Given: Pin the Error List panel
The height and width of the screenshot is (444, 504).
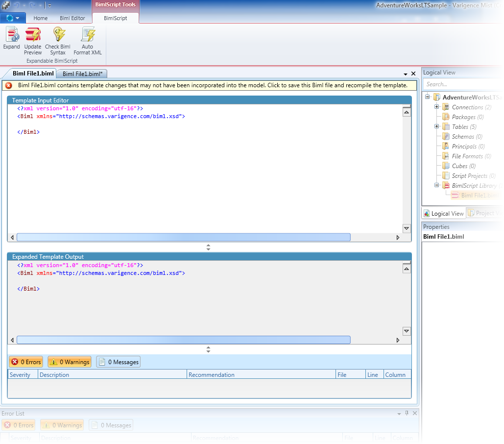Looking at the screenshot, I should [x=407, y=413].
